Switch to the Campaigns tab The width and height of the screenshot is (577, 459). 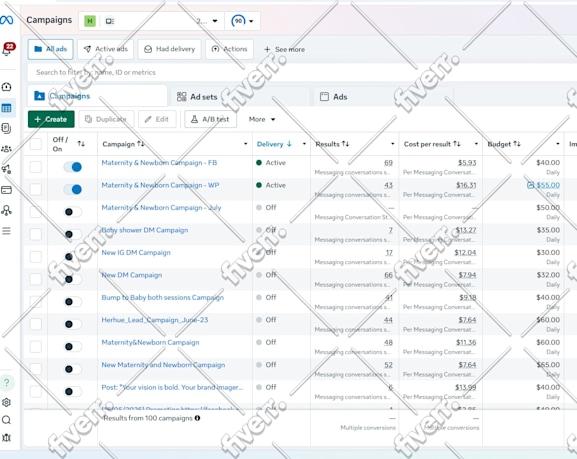[x=98, y=96]
